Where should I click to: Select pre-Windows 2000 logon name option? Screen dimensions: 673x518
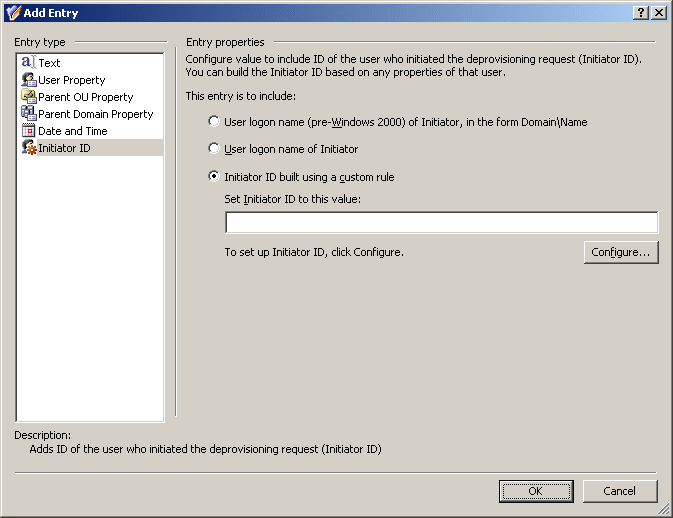click(214, 122)
